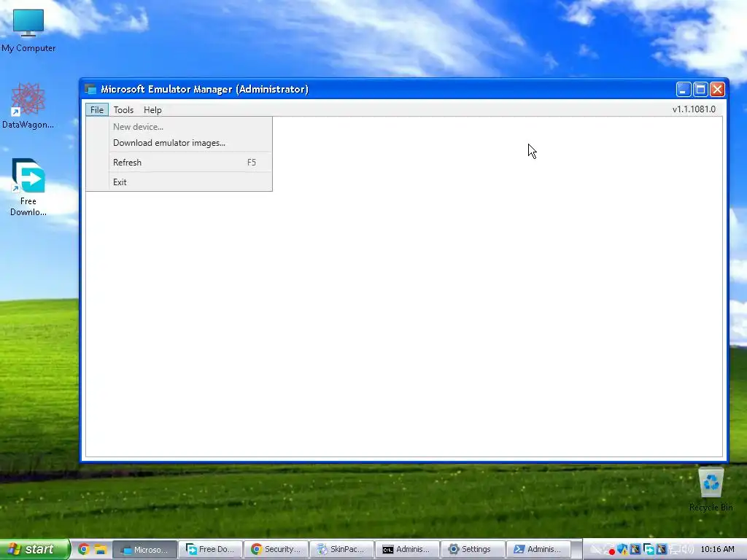Click the volume speaker tray icon
The image size is (747, 560).
(x=688, y=550)
